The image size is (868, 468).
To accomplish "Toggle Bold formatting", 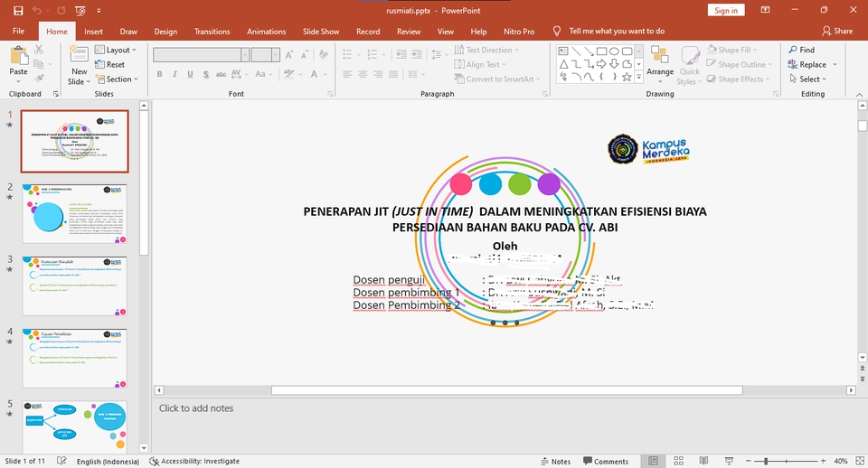I will [x=159, y=74].
